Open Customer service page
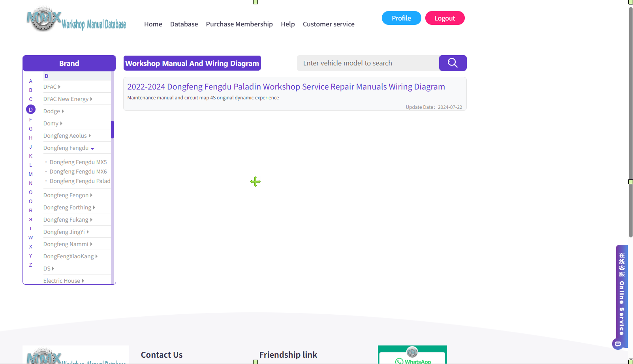 329,24
